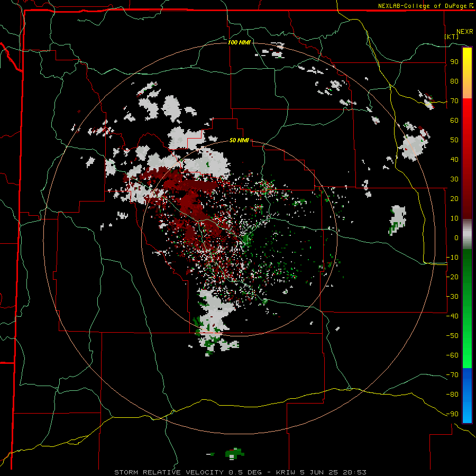
Task: Click the NEXR label above the color scale
Action: point(464,31)
